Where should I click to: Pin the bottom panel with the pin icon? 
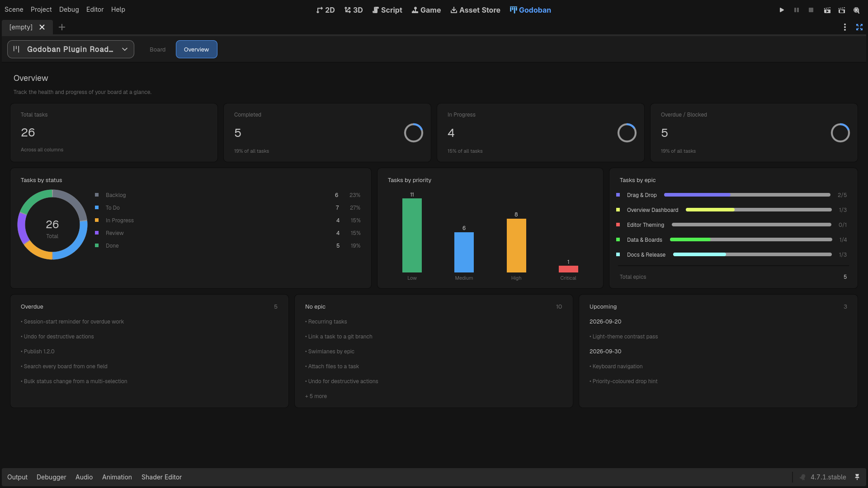(x=857, y=477)
